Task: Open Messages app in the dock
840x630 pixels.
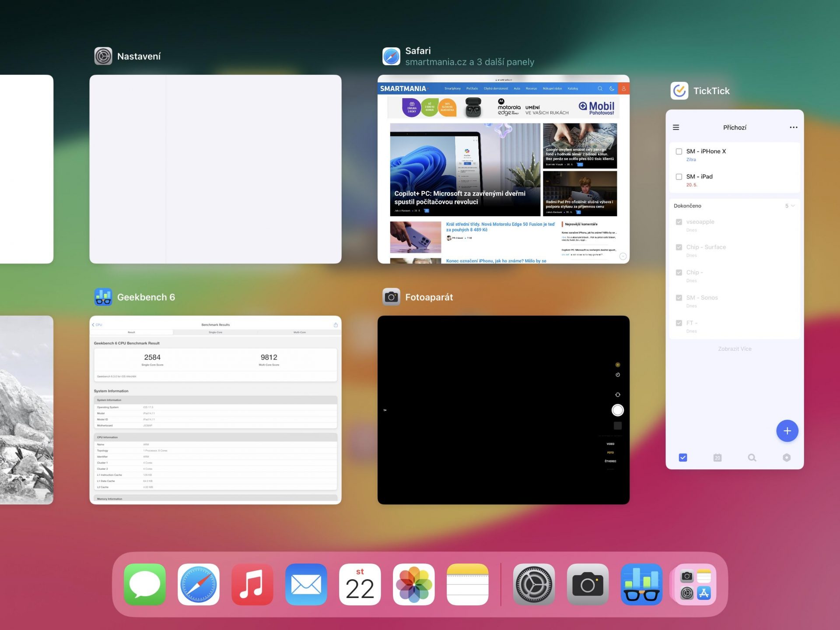Action: point(145,584)
